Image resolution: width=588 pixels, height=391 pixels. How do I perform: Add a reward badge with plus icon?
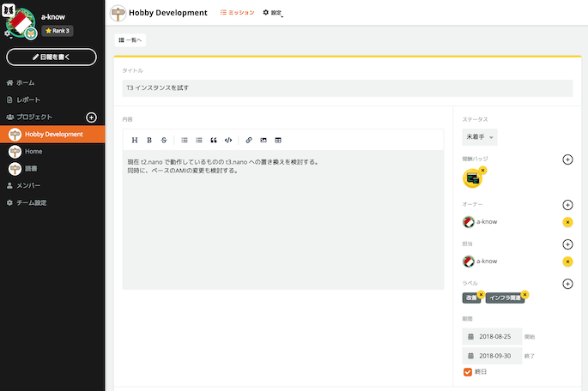(x=567, y=159)
